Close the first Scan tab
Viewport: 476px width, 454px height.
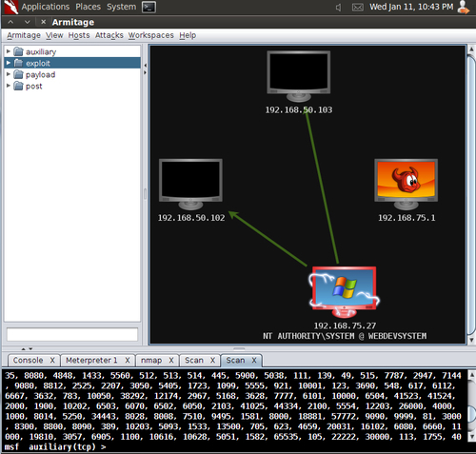tap(212, 361)
